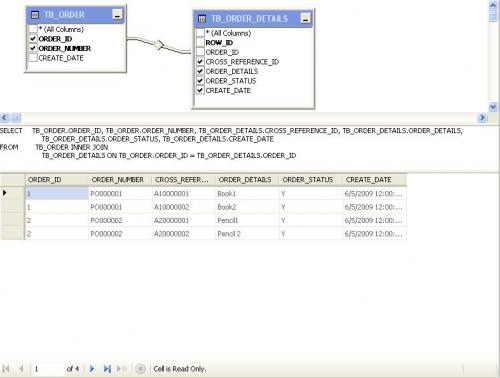This screenshot has width=500, height=378.
Task: Collapse the TB_ORDER table window
Action: [117, 15]
